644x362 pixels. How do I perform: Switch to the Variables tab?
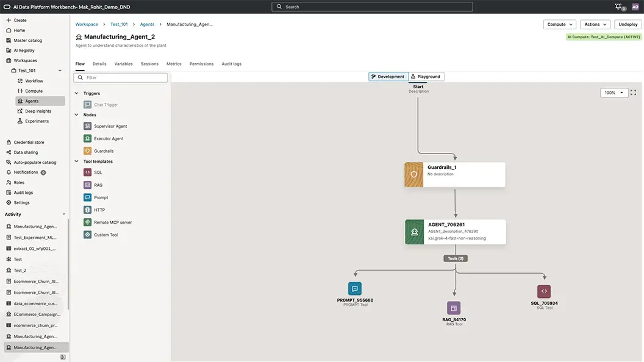[123, 64]
